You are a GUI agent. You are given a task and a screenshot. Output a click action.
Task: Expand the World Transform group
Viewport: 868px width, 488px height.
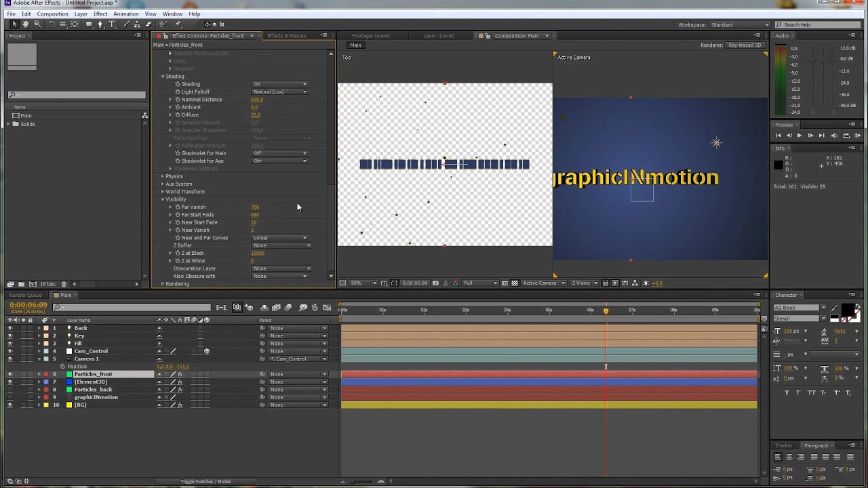[163, 192]
